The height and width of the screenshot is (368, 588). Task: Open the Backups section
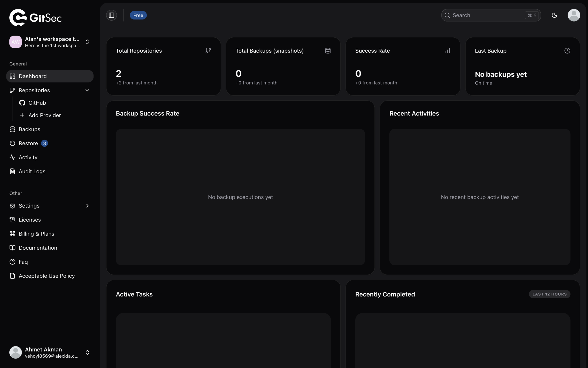pyautogui.click(x=29, y=129)
